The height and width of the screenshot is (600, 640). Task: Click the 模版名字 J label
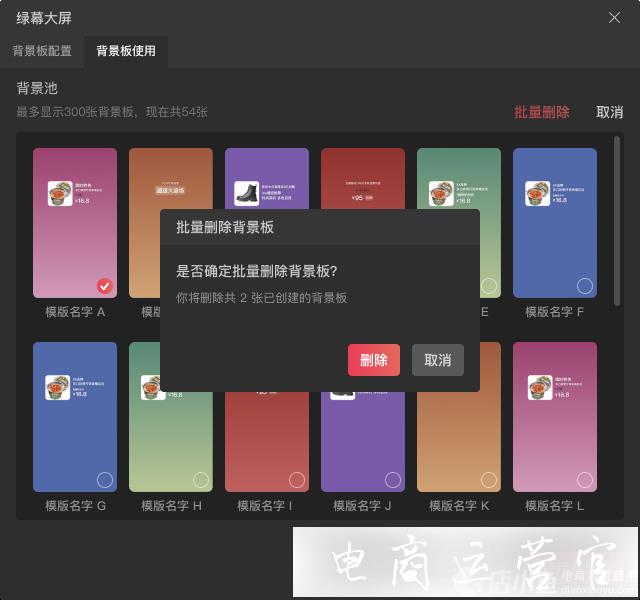(x=362, y=506)
